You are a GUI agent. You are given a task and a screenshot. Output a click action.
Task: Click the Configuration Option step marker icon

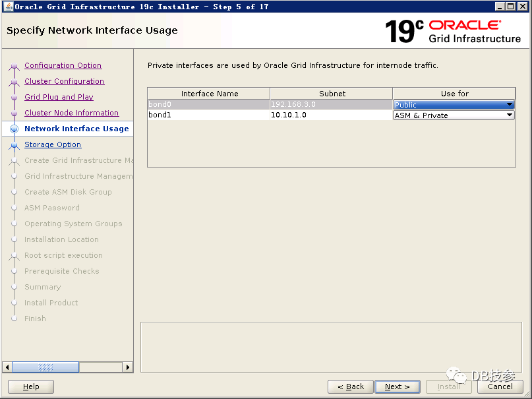pyautogui.click(x=14, y=65)
